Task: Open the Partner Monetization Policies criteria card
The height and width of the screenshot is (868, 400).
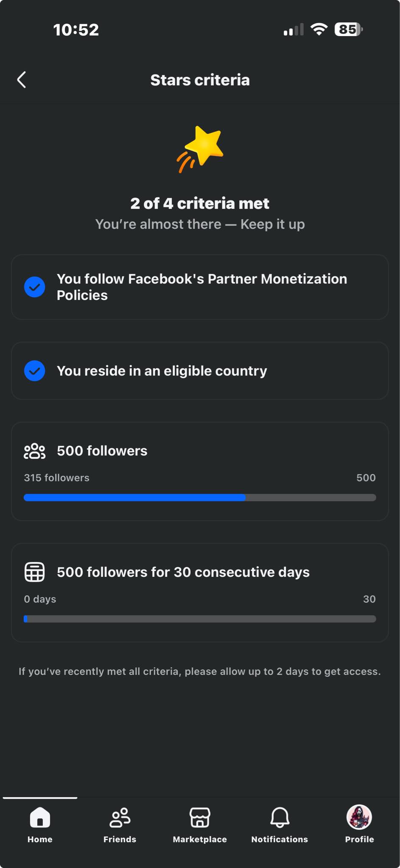Action: (200, 287)
